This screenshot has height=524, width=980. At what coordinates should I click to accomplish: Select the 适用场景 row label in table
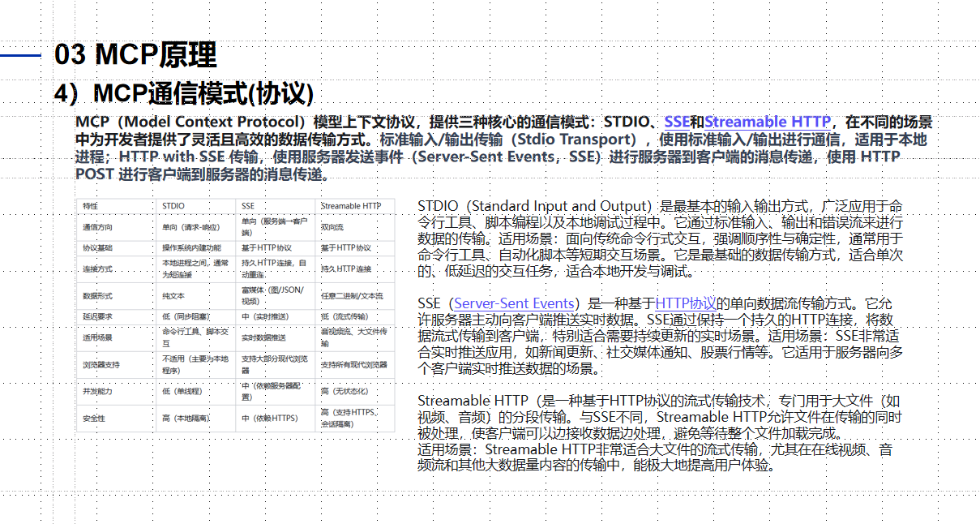[97, 337]
